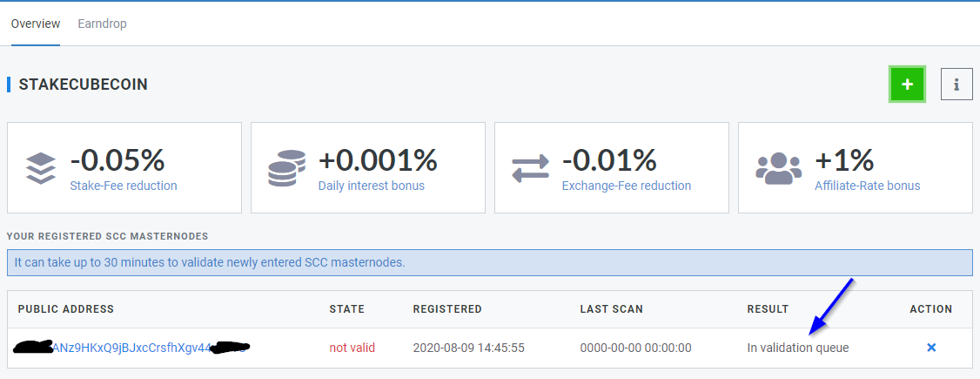Click the PUBLIC ADDRESS column header
Image resolution: width=980 pixels, height=379 pixels.
coord(65,309)
